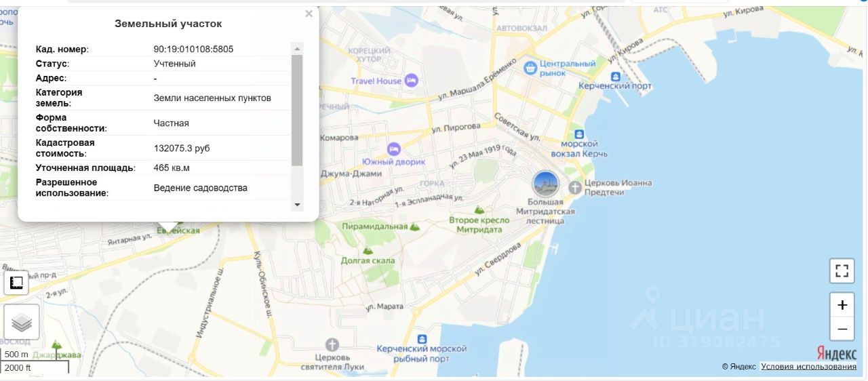Click the Керченский порт anchor icon
Image resolution: width=868 pixels, height=381 pixels.
(615, 77)
